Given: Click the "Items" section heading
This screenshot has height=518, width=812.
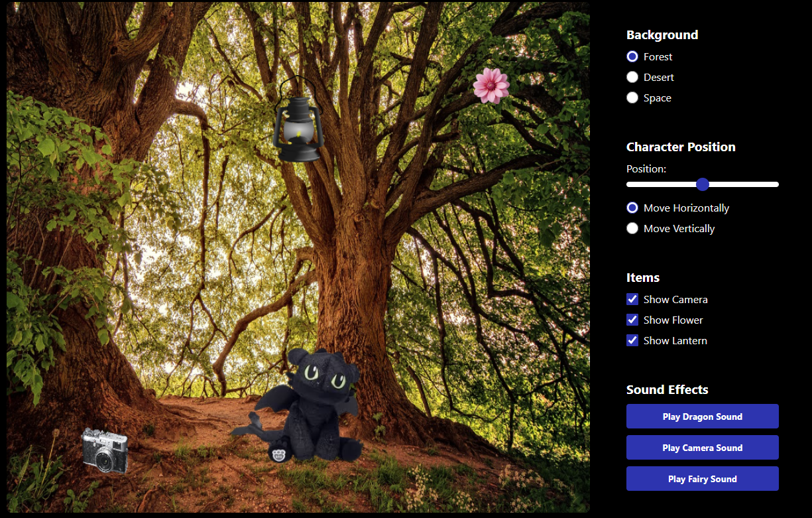Looking at the screenshot, I should [643, 278].
